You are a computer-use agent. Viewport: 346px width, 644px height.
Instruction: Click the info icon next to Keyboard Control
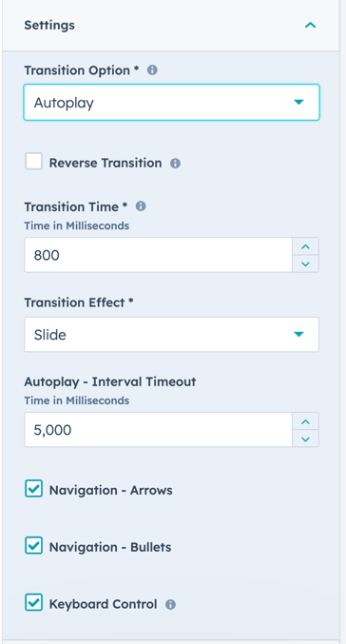click(x=170, y=605)
